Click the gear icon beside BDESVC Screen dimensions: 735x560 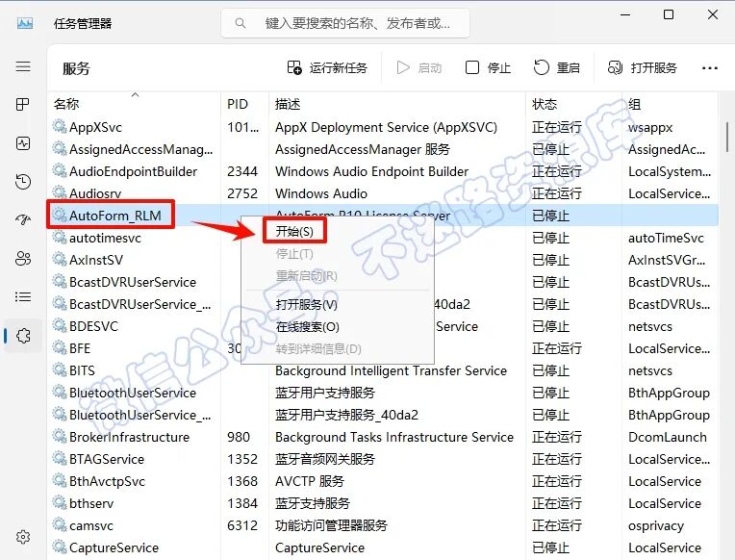click(x=59, y=325)
